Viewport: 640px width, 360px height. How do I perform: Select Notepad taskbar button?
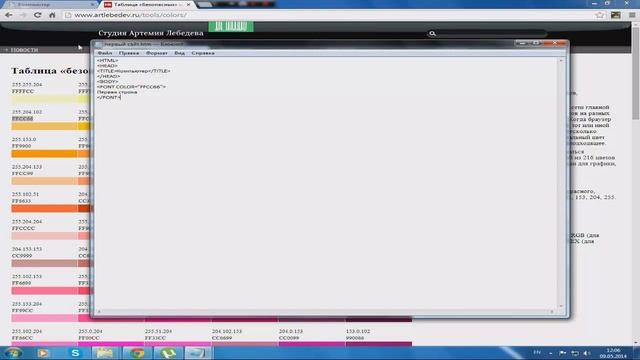point(198,353)
